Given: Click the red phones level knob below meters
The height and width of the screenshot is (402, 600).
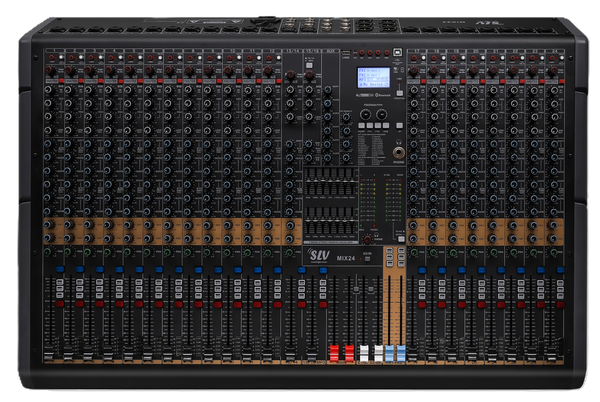Looking at the screenshot, I should (x=367, y=239).
